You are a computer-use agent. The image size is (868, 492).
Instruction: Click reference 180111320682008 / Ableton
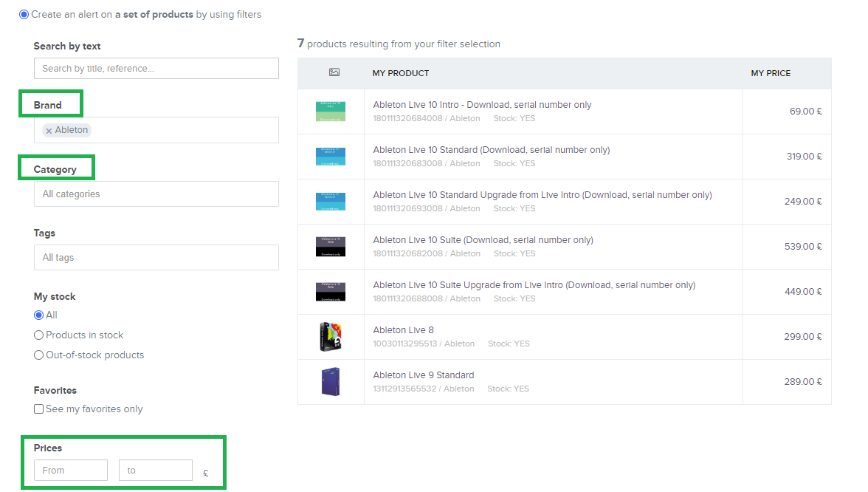427,254
